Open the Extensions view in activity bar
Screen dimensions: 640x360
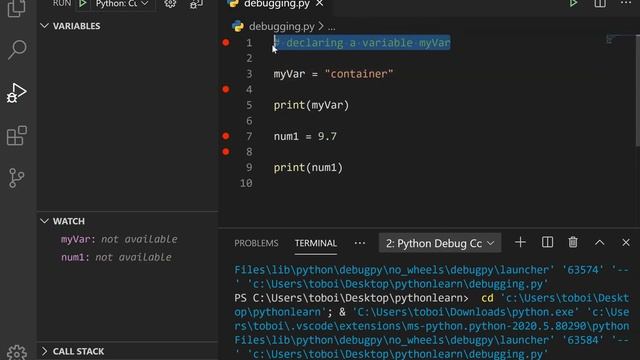click(x=17, y=136)
